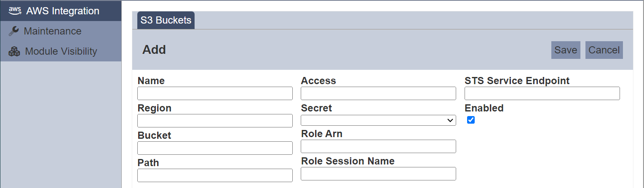
Task: Cancel adding the bucket
Action: coord(604,50)
